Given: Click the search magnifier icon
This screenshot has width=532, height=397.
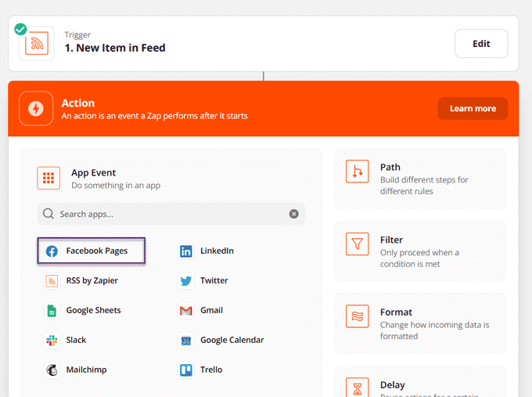Looking at the screenshot, I should point(49,214).
